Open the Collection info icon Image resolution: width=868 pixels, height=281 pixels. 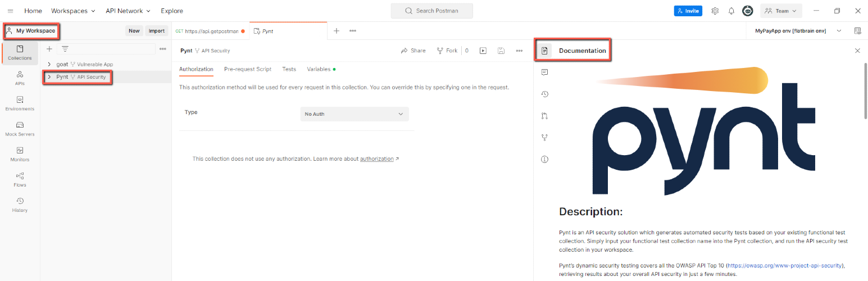pyautogui.click(x=544, y=159)
